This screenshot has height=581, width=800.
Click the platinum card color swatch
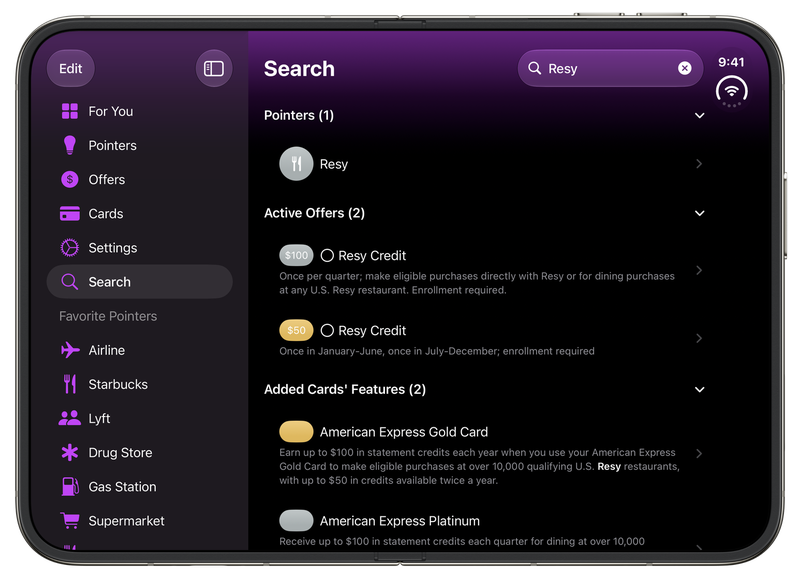coord(296,520)
